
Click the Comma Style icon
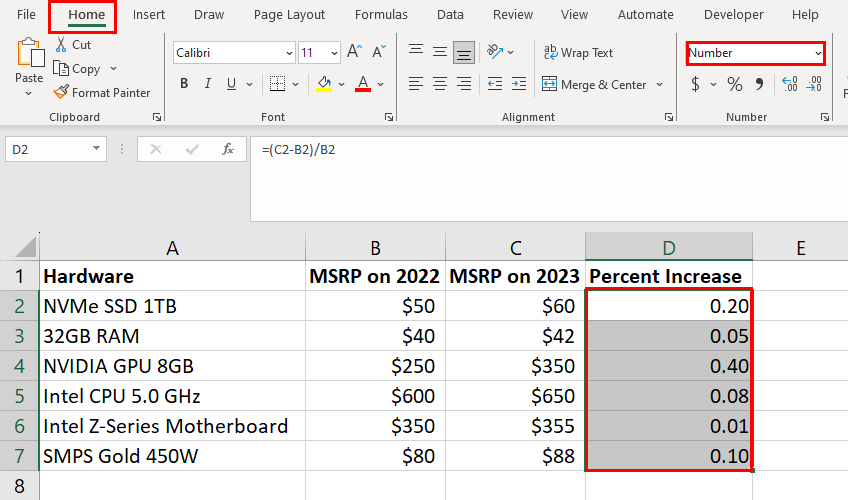pos(759,84)
